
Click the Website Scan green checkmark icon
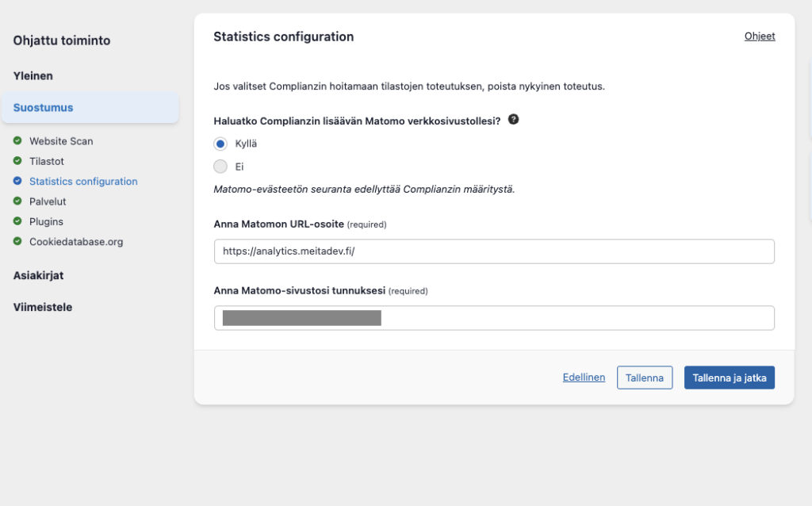[17, 141]
